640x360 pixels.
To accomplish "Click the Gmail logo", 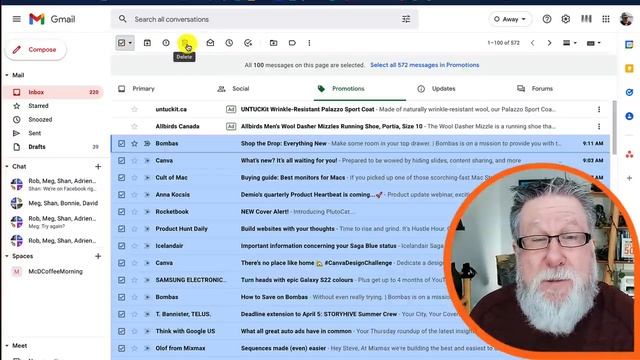I will coord(52,19).
